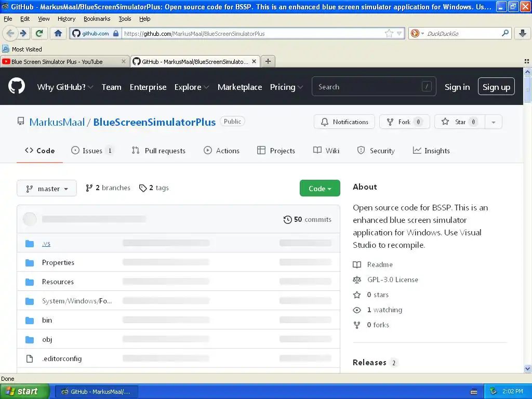Open a new tab with plus button
The height and width of the screenshot is (399, 532).
(268, 61)
